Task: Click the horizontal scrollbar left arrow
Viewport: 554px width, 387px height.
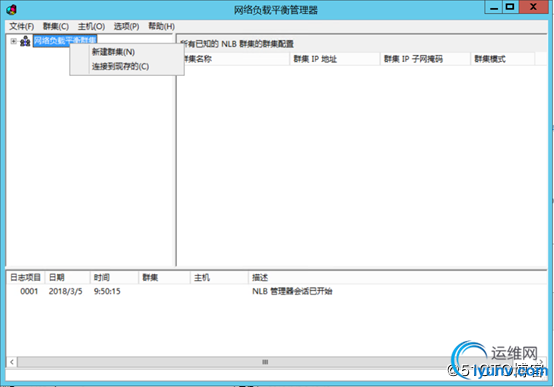Action: (x=12, y=362)
